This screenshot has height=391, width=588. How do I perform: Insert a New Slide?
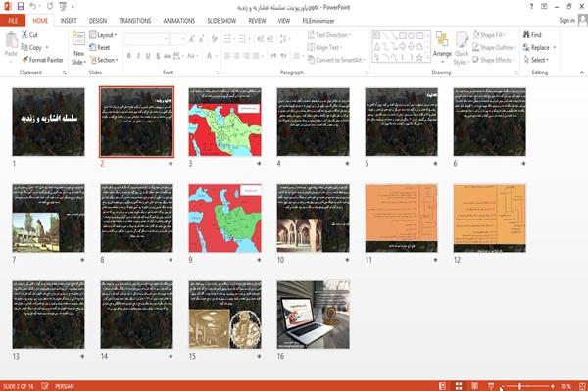pyautogui.click(x=78, y=49)
